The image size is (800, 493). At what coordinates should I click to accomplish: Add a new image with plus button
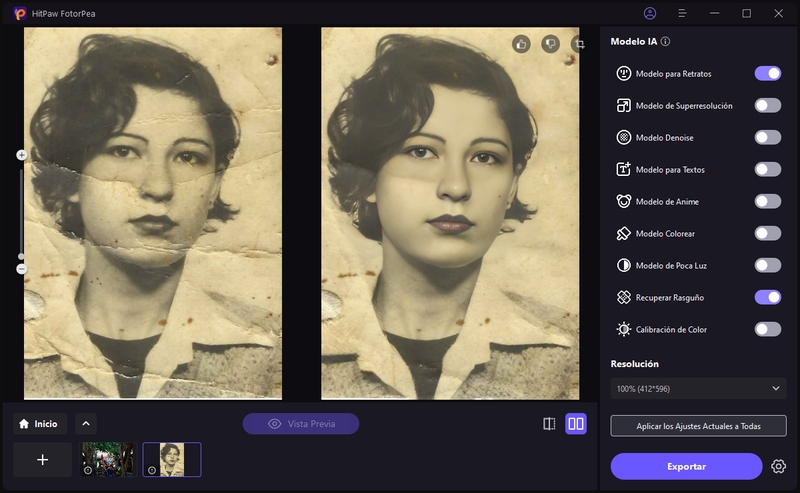[43, 460]
